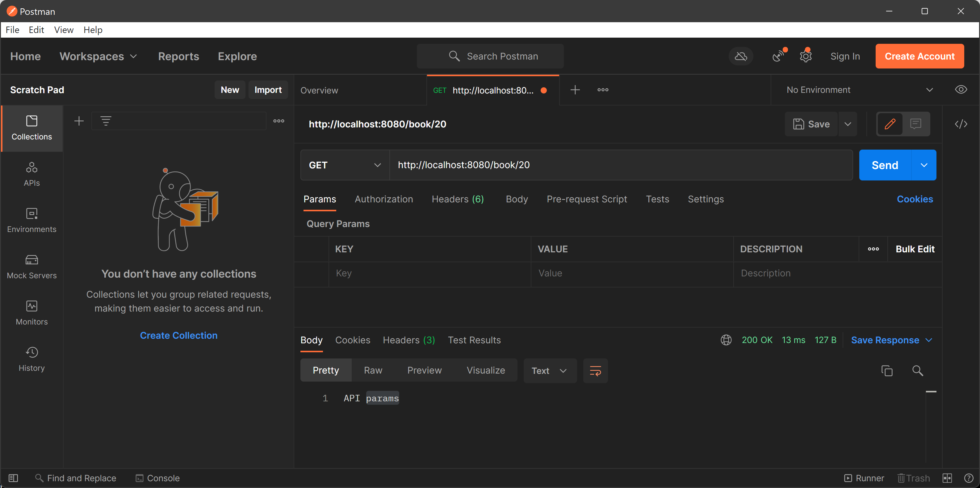
Task: Open a new request tab with plus icon
Action: point(575,90)
